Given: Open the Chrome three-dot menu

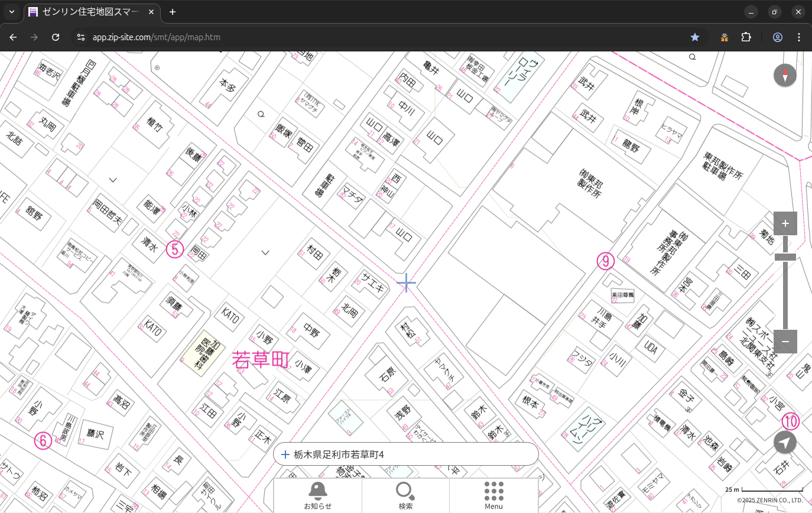Looking at the screenshot, I should 799,37.
